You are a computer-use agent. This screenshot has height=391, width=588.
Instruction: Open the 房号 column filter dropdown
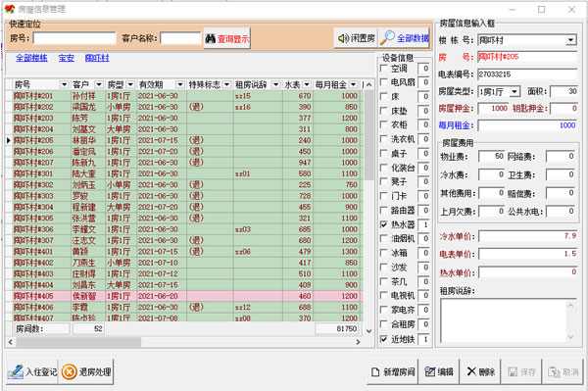pyautogui.click(x=64, y=84)
